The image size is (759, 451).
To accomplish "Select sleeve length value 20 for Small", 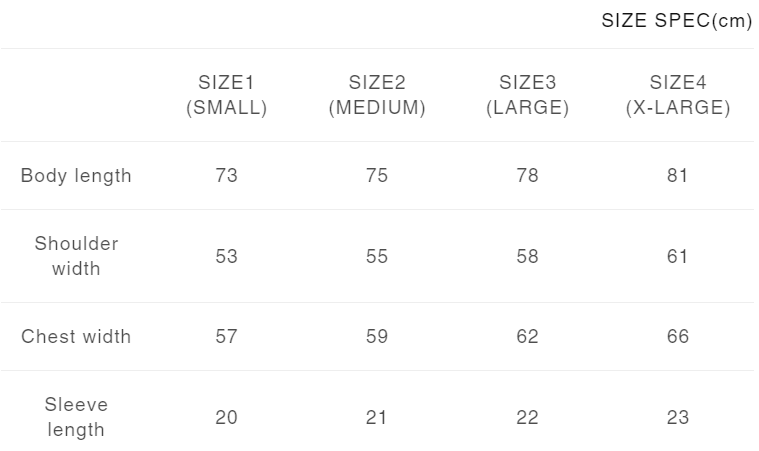I will 227,418.
